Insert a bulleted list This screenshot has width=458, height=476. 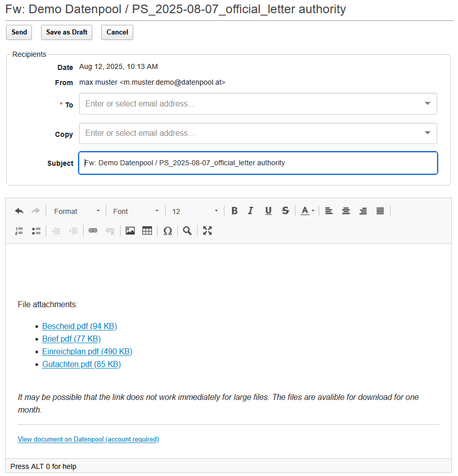[36, 231]
